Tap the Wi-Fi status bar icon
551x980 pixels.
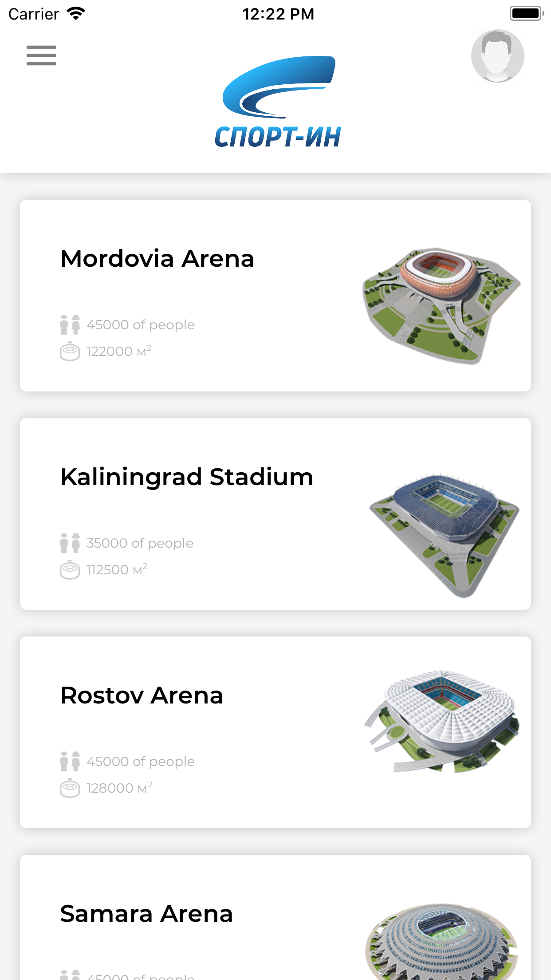click(76, 14)
